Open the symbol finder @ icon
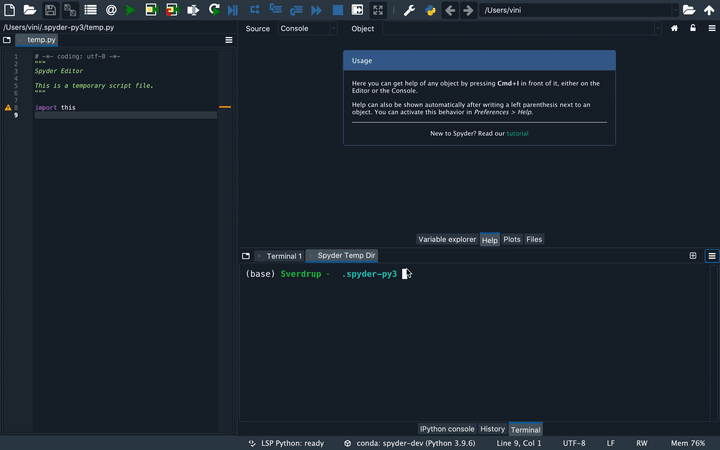The width and height of the screenshot is (720, 450). click(111, 10)
